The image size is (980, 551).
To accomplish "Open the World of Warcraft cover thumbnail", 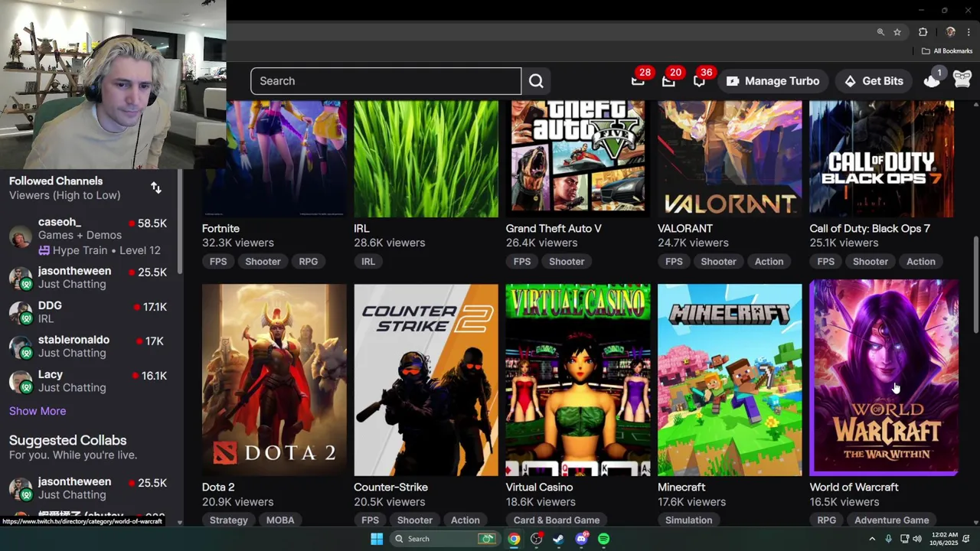I will (x=884, y=377).
